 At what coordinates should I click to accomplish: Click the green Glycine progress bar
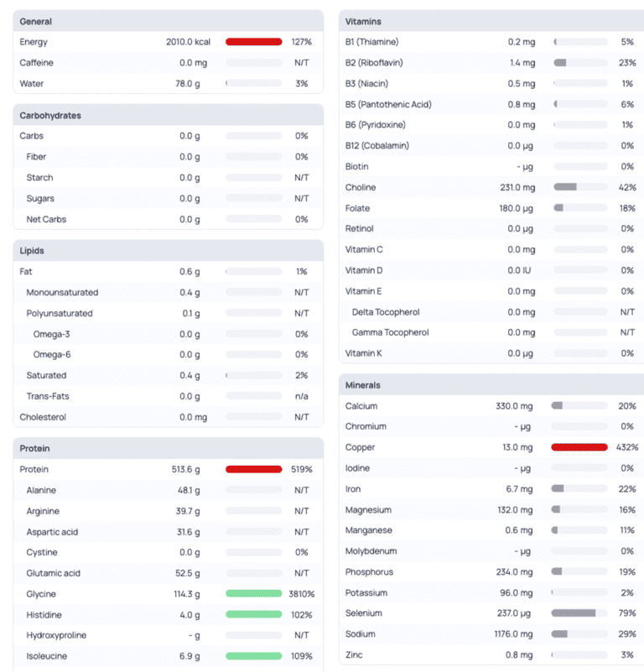pyautogui.click(x=253, y=594)
